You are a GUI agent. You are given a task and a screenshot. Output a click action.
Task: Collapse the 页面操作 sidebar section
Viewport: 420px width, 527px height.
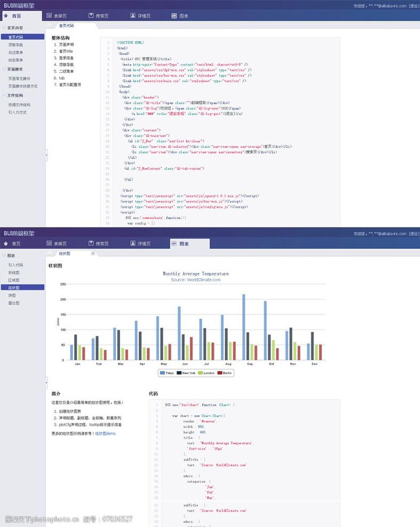(x=4, y=69)
